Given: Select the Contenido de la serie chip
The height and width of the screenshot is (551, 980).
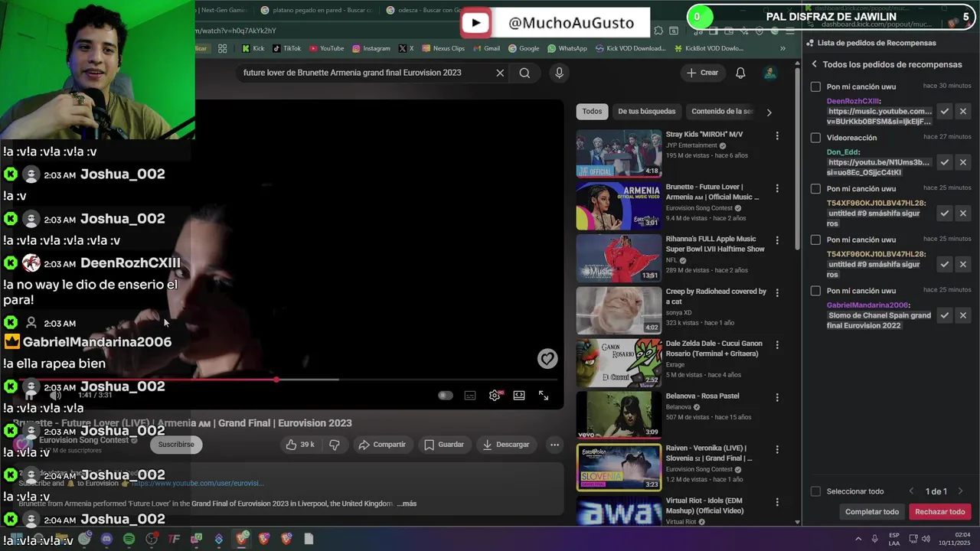Looking at the screenshot, I should (x=721, y=111).
